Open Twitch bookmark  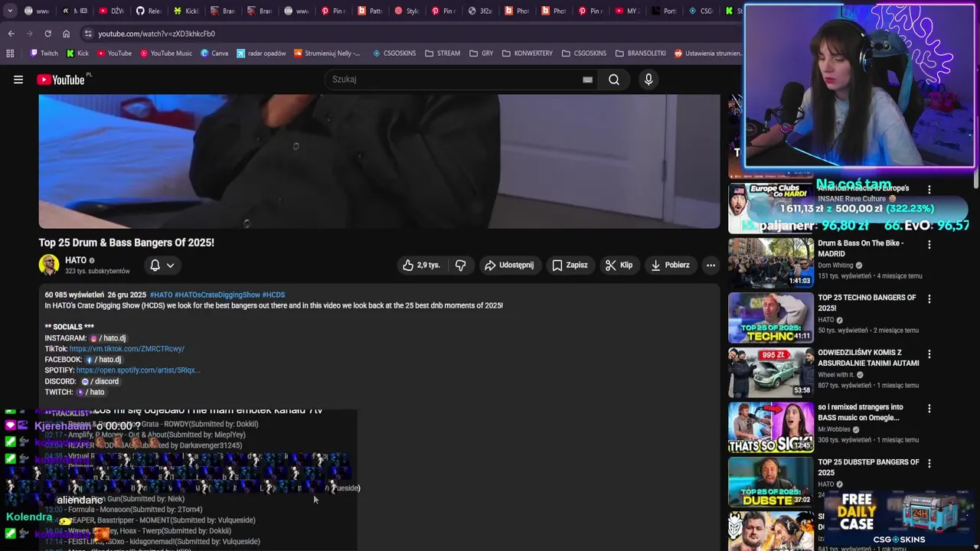[44, 54]
